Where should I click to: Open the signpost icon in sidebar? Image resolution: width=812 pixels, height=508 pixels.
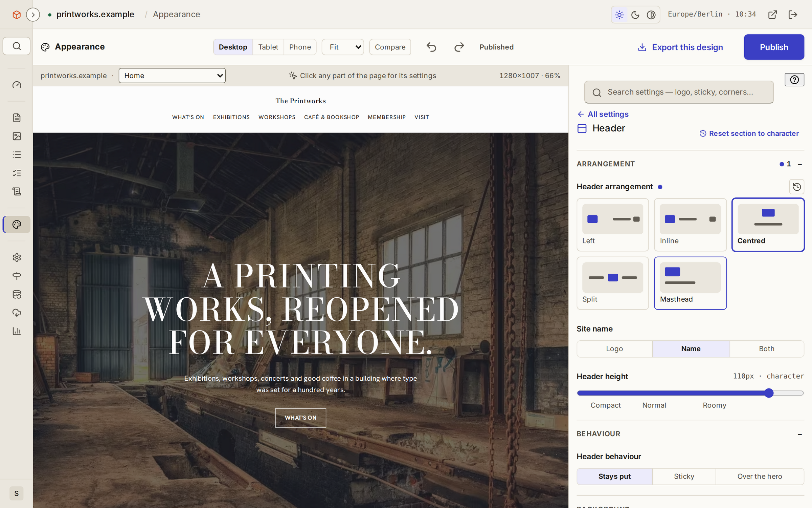[17, 276]
